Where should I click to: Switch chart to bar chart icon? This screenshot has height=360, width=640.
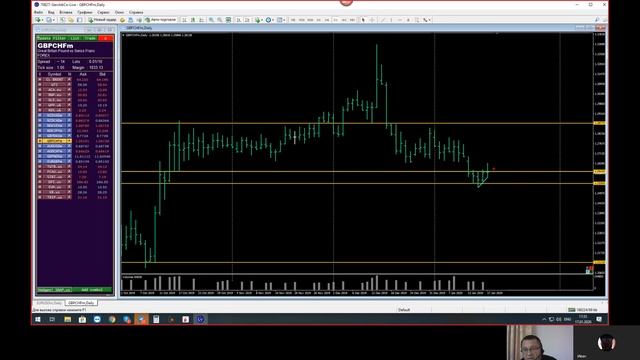click(184, 20)
